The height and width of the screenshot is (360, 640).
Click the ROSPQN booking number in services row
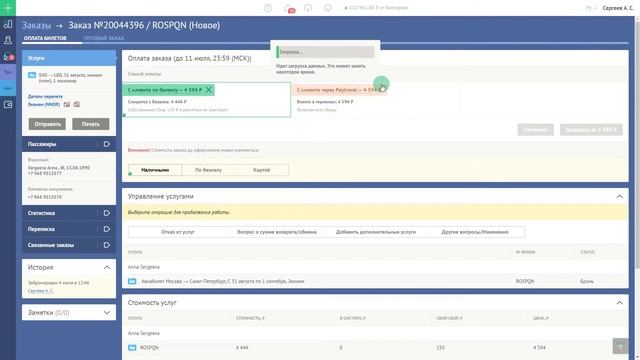tap(524, 281)
